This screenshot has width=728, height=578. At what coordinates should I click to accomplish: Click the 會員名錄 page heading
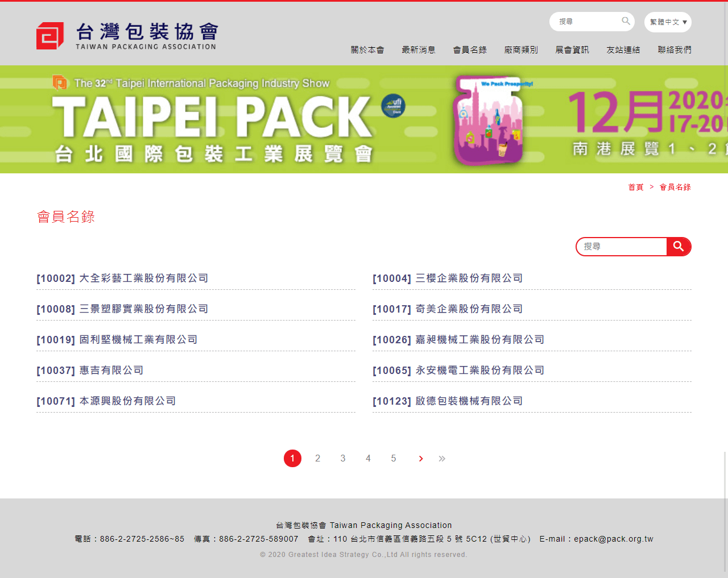[x=66, y=217]
